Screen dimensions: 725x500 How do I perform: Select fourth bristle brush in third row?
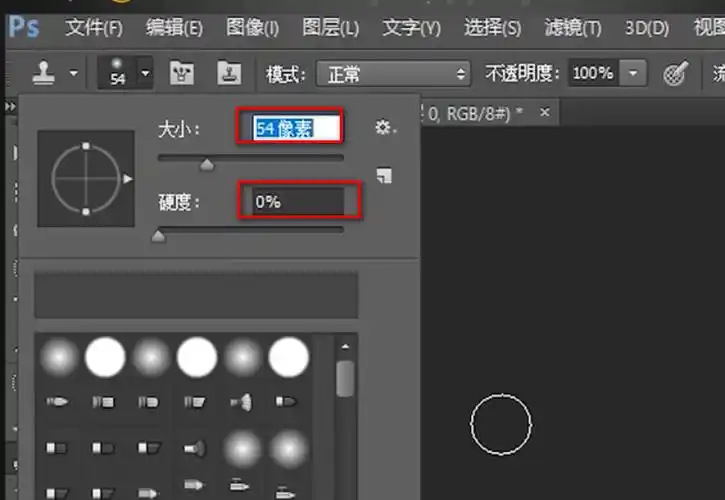point(195,448)
